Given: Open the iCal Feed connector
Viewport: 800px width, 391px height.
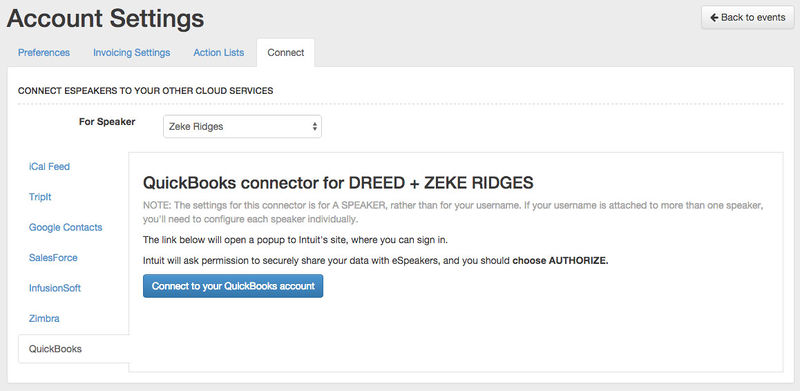Looking at the screenshot, I should pyautogui.click(x=49, y=166).
